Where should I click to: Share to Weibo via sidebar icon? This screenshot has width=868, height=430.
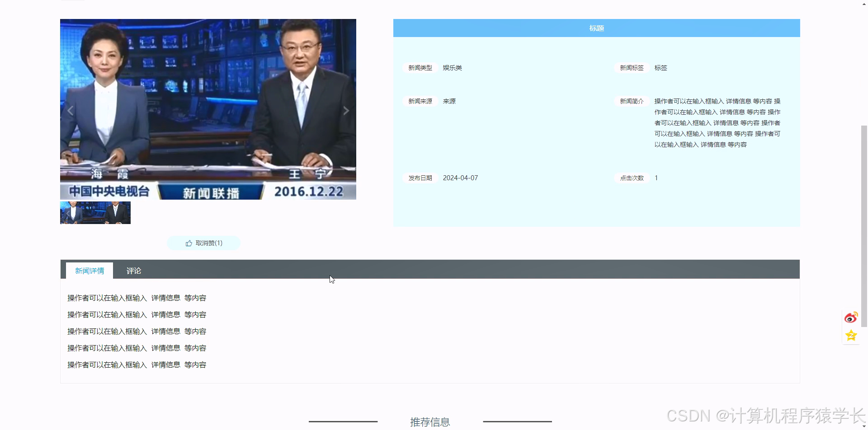[x=851, y=318]
